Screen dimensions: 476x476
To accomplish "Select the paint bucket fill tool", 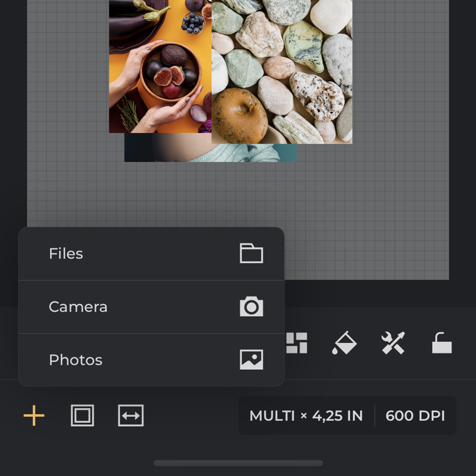I will pyautogui.click(x=344, y=343).
